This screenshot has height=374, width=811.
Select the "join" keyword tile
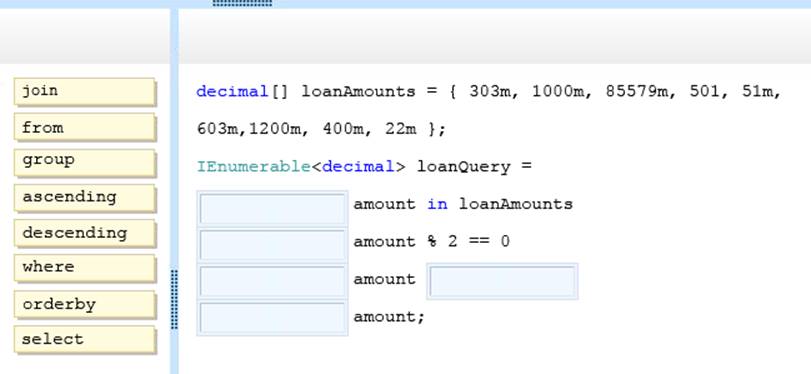(x=85, y=92)
